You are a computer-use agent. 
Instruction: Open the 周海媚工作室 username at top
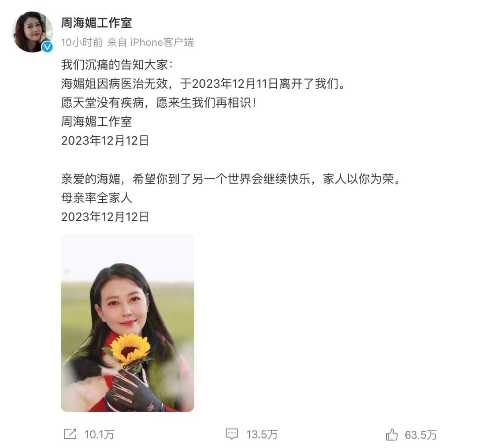point(96,23)
